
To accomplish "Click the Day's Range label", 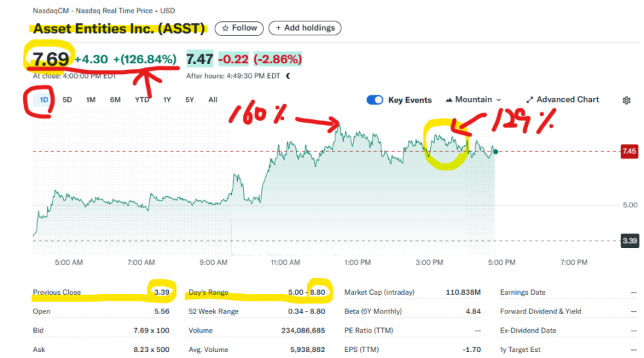I will tap(208, 292).
